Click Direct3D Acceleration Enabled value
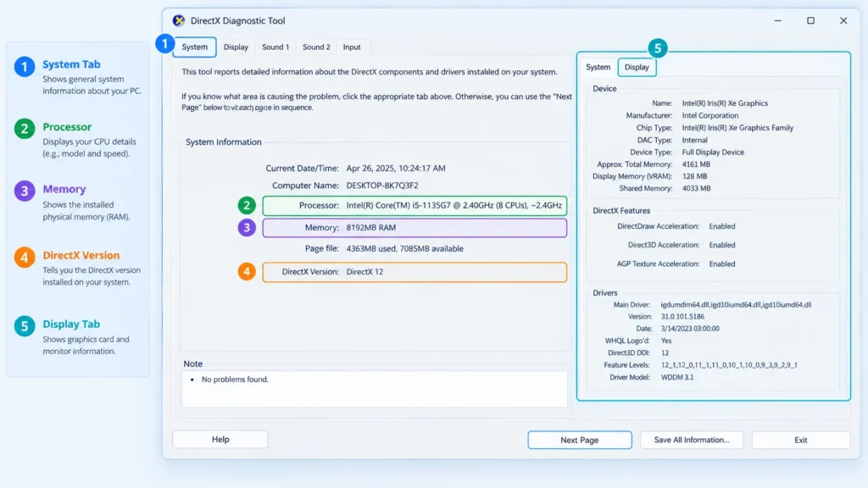 (x=722, y=245)
